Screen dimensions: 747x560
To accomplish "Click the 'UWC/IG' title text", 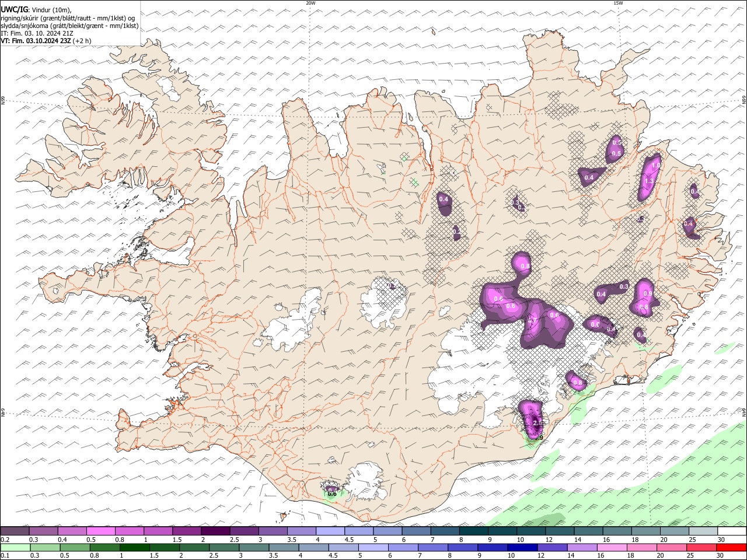I will (14, 9).
